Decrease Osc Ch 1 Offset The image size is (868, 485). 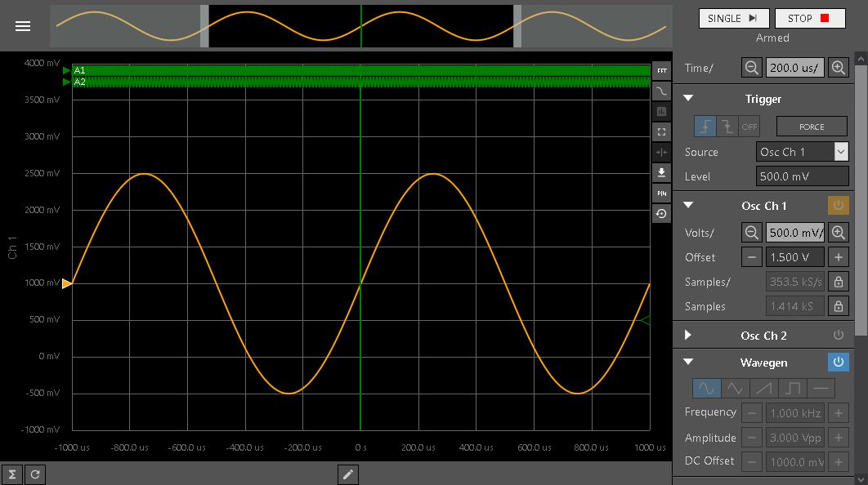(x=752, y=257)
